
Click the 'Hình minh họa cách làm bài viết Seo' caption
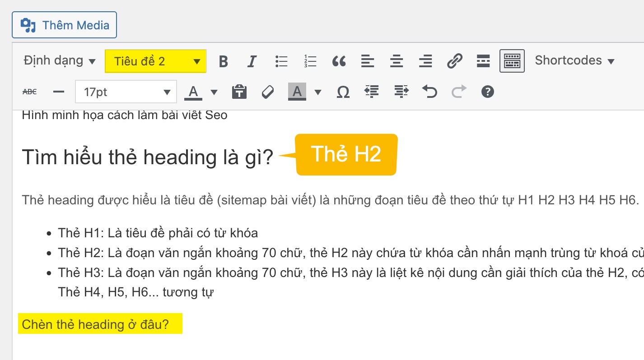125,115
